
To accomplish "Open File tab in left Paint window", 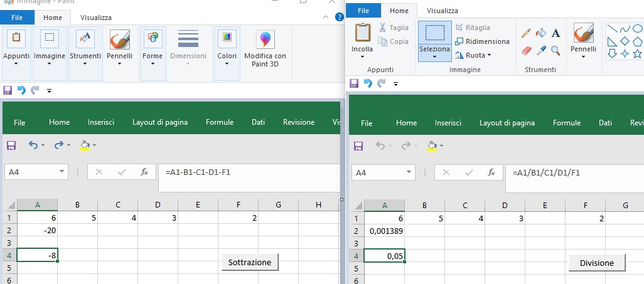I will click(17, 18).
